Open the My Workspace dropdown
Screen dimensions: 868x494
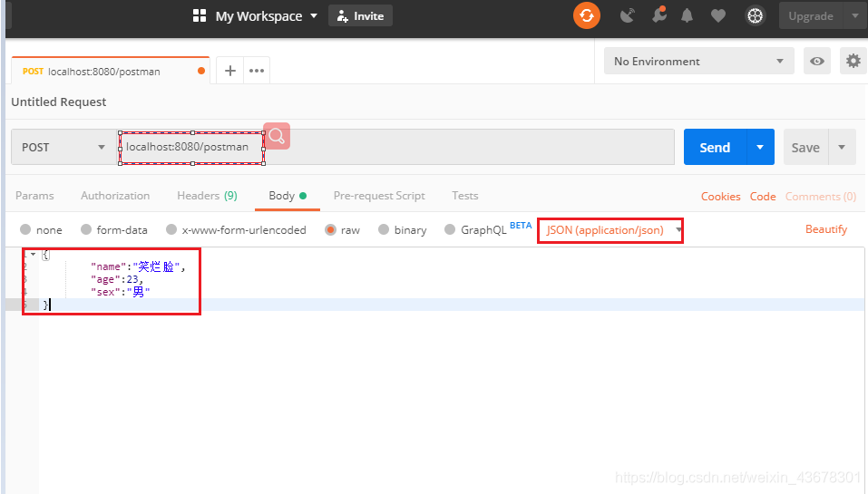pos(267,16)
